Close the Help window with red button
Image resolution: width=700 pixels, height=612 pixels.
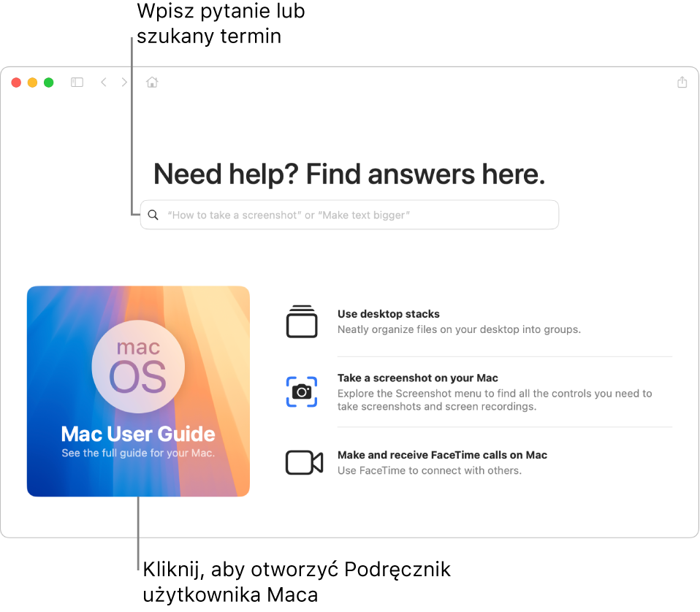(x=16, y=83)
